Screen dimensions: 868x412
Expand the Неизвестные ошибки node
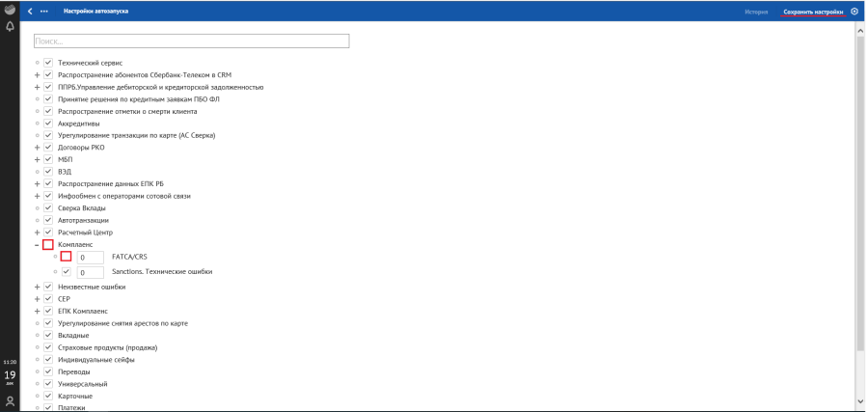click(37, 287)
